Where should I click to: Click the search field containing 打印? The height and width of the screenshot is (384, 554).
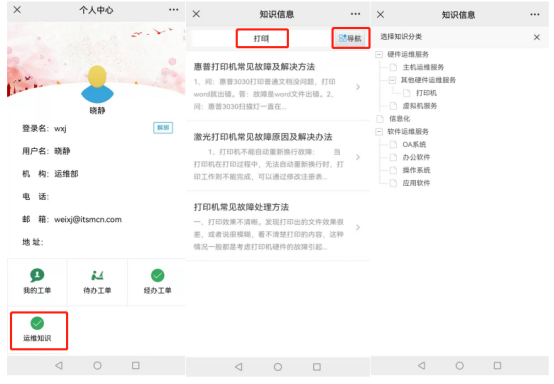click(x=262, y=38)
